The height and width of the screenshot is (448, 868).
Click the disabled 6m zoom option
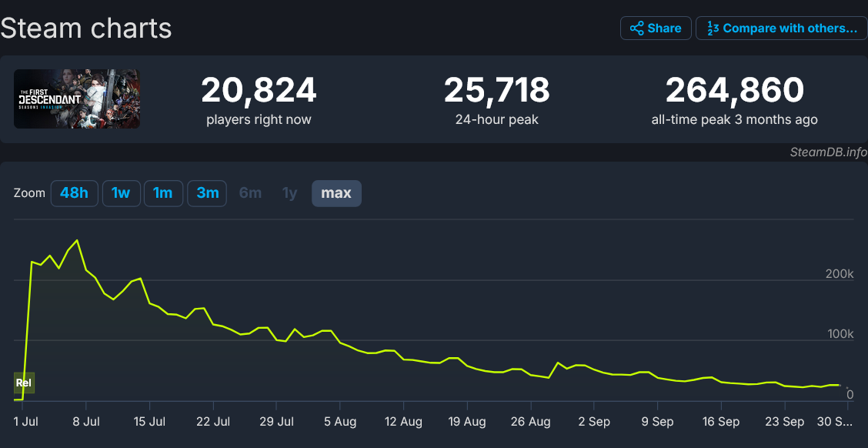point(250,193)
